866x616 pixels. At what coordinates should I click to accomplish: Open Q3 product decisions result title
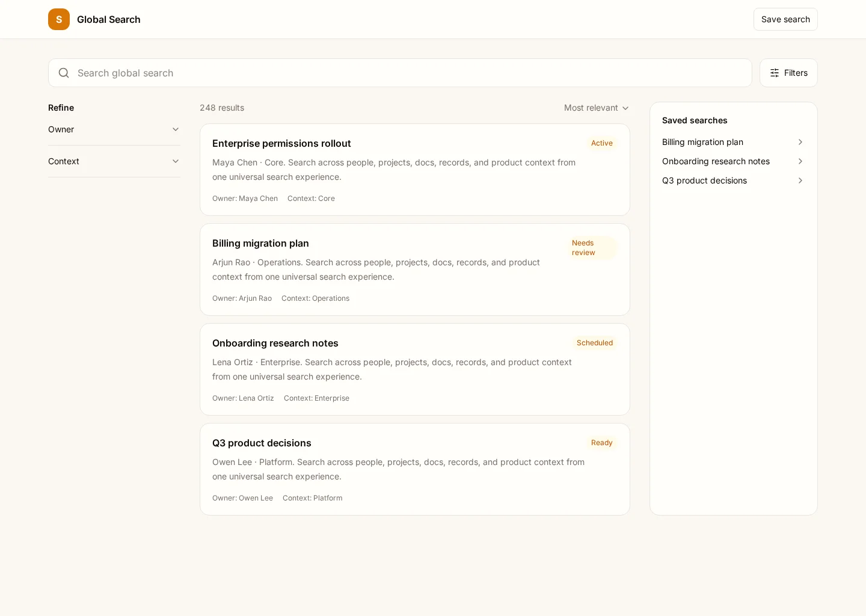pos(262,443)
